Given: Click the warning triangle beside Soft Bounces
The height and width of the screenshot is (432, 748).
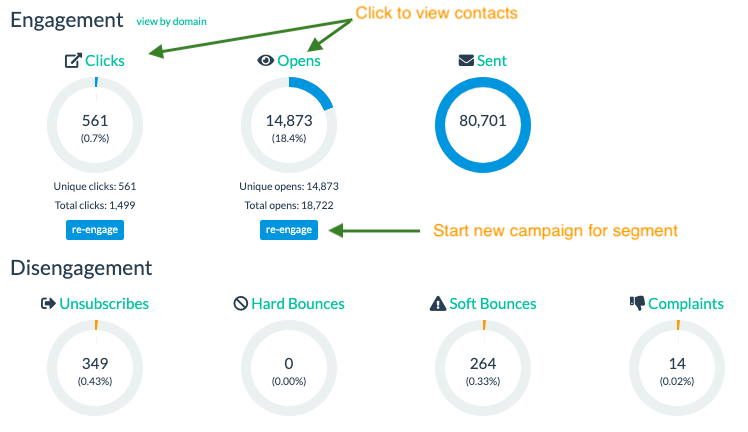Looking at the screenshot, I should click(x=437, y=303).
